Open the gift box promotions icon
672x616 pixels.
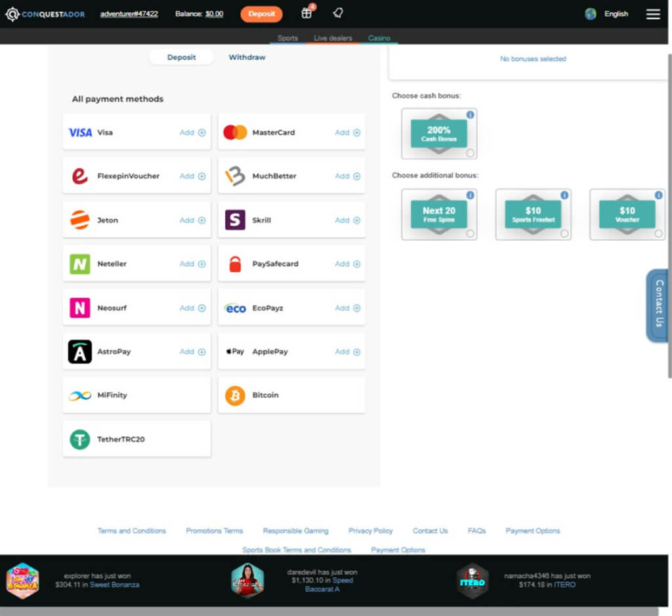[306, 13]
